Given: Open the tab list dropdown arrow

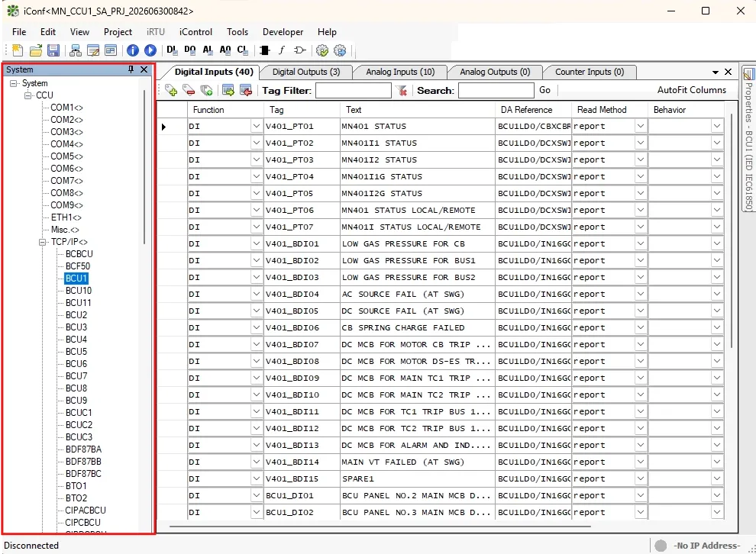Looking at the screenshot, I should pos(716,72).
